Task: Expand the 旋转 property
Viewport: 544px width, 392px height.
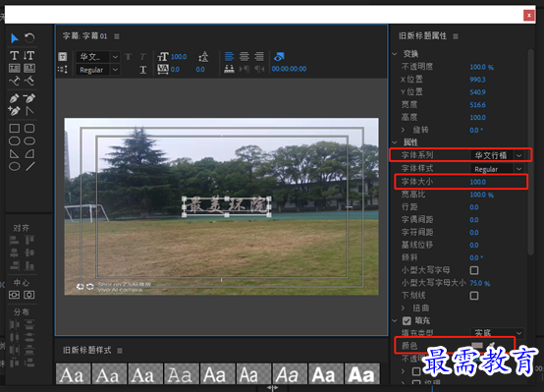Action: pos(404,130)
